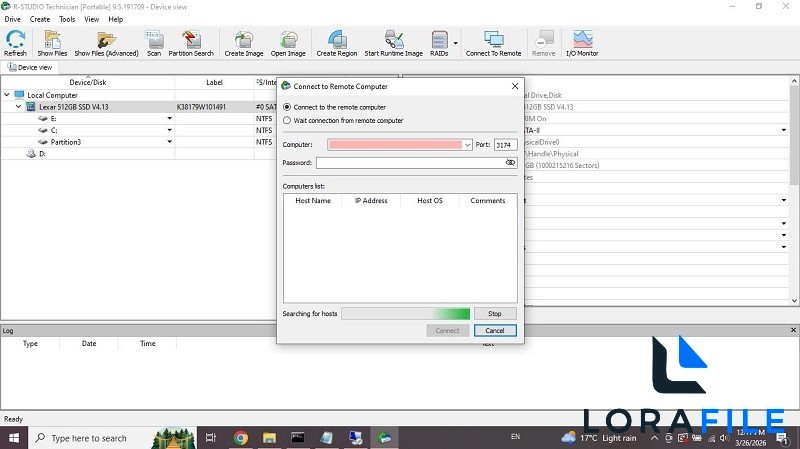The height and width of the screenshot is (449, 800).
Task: Click the Cancel button in dialog
Action: click(495, 331)
